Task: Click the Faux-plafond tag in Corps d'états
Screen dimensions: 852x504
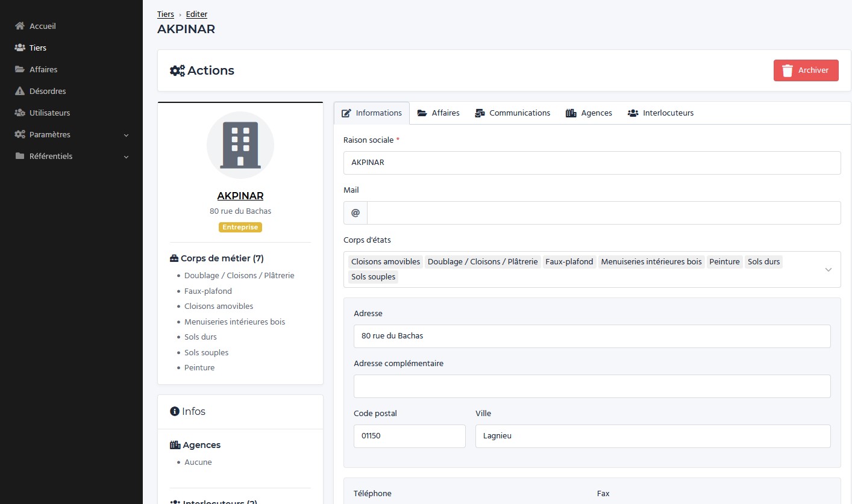Action: [569, 262]
